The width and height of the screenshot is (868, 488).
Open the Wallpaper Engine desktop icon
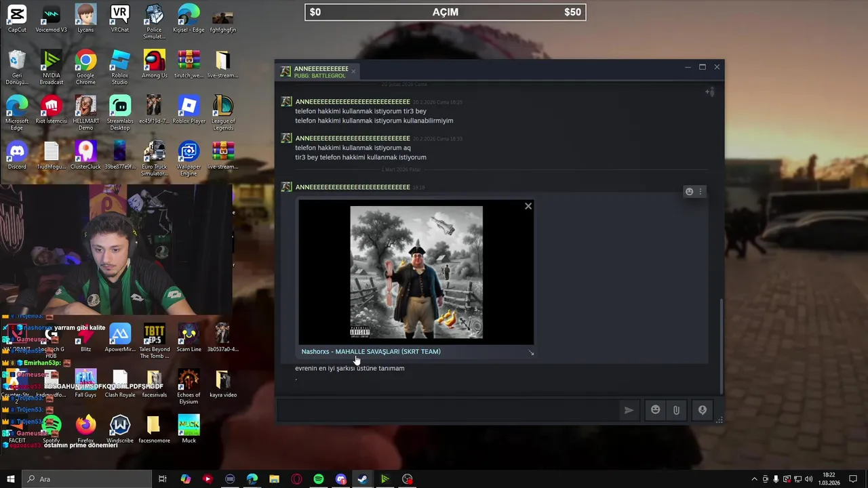point(189,159)
